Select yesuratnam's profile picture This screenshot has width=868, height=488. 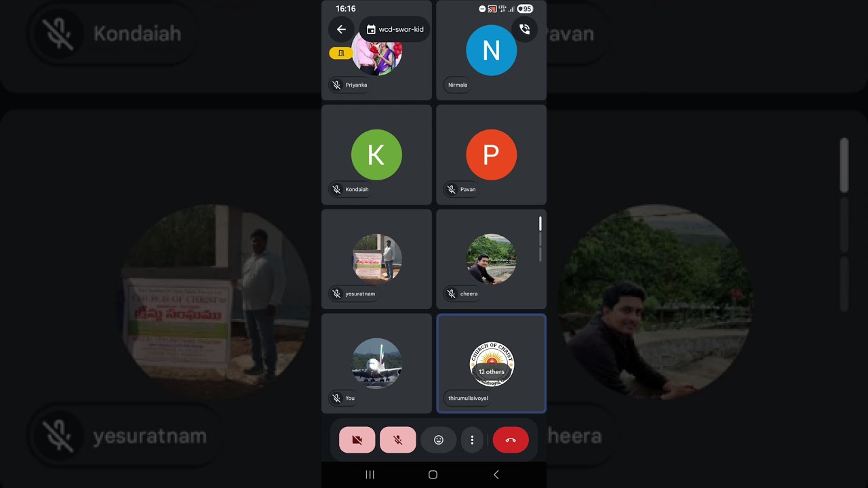point(377,258)
